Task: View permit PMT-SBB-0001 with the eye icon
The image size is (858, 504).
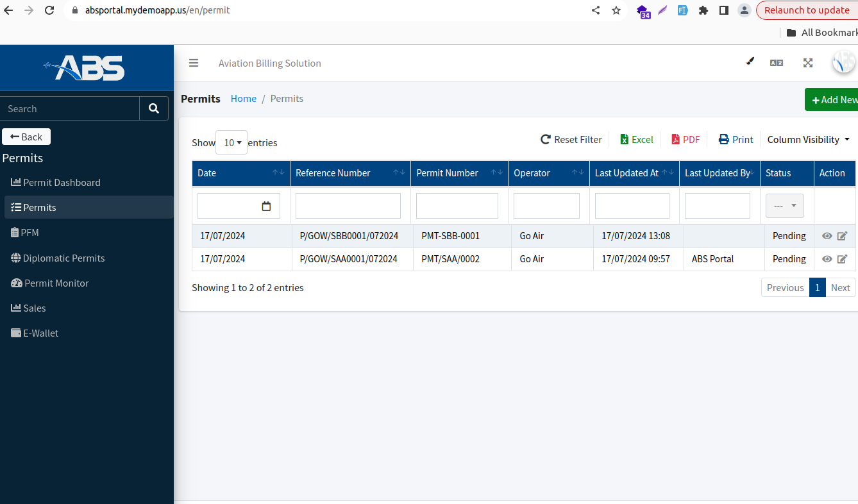Action: [827, 236]
